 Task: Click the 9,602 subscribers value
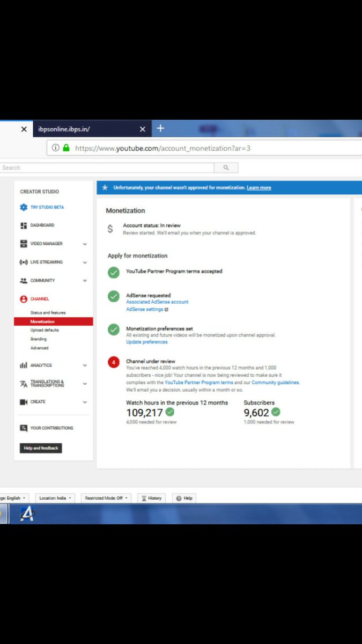point(256,413)
